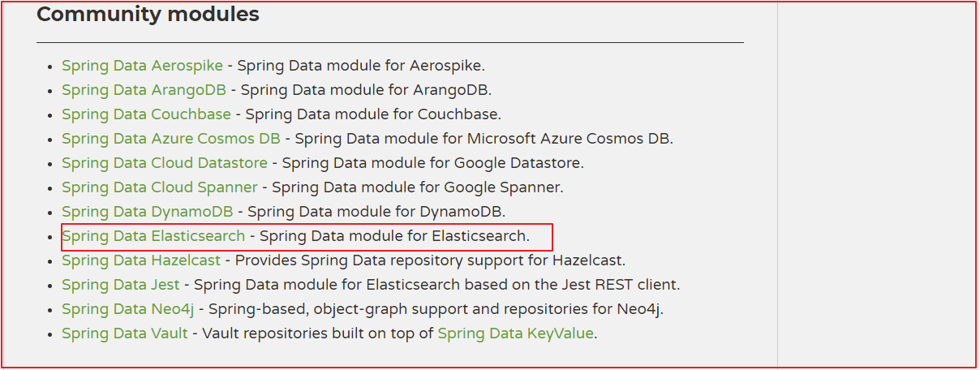The width and height of the screenshot is (980, 370).
Task: Click the Google Datastore description text
Action: (432, 163)
